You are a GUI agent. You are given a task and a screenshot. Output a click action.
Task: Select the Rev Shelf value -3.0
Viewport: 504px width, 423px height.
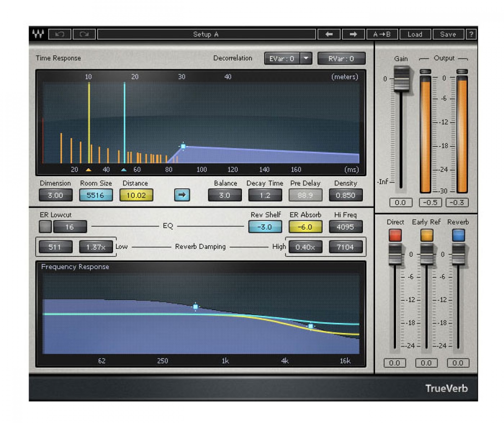point(265,227)
